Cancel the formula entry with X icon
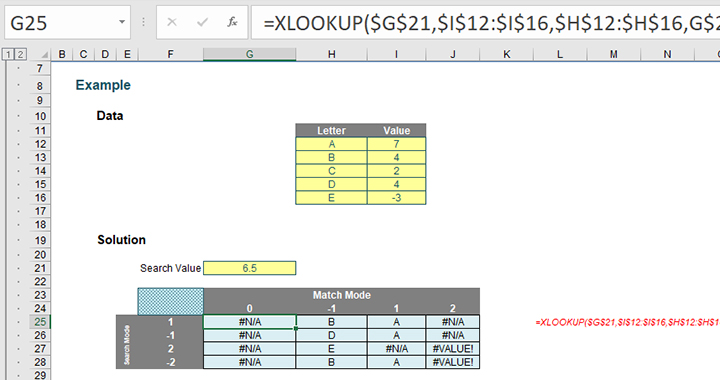Image resolution: width=720 pixels, height=380 pixels. [172, 22]
